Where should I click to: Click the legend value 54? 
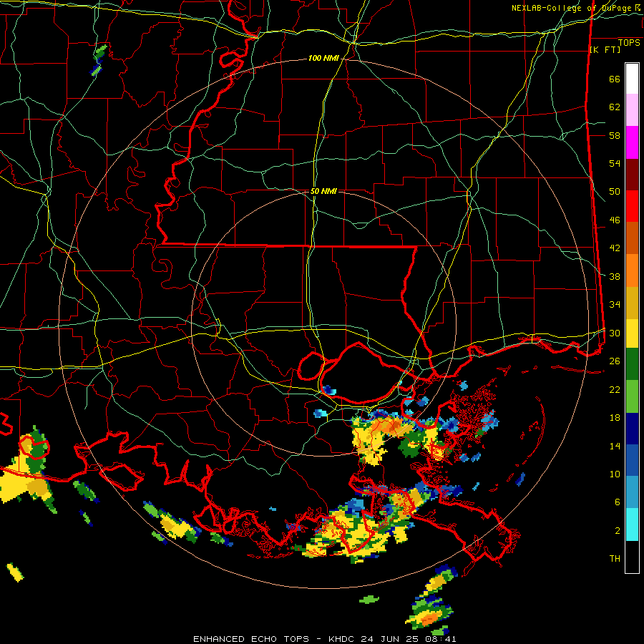(615, 163)
